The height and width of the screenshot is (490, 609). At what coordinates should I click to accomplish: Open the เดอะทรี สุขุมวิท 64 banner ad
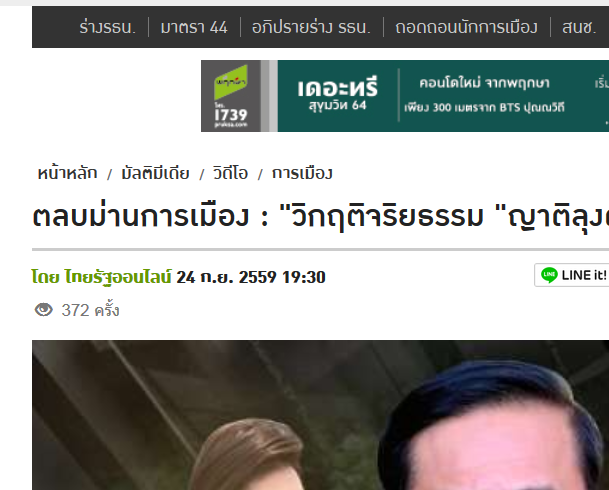(x=405, y=96)
